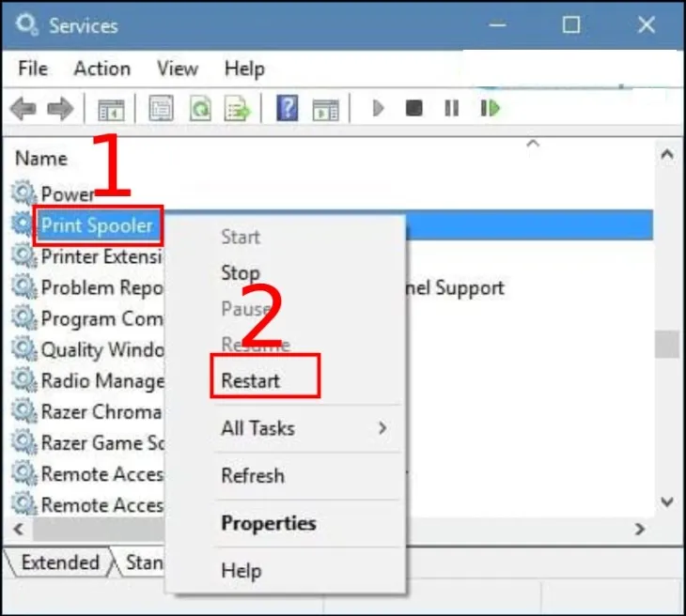Viewport: 686px width, 616px height.
Task: Select the Print Spooler service
Action: pyautogui.click(x=96, y=226)
